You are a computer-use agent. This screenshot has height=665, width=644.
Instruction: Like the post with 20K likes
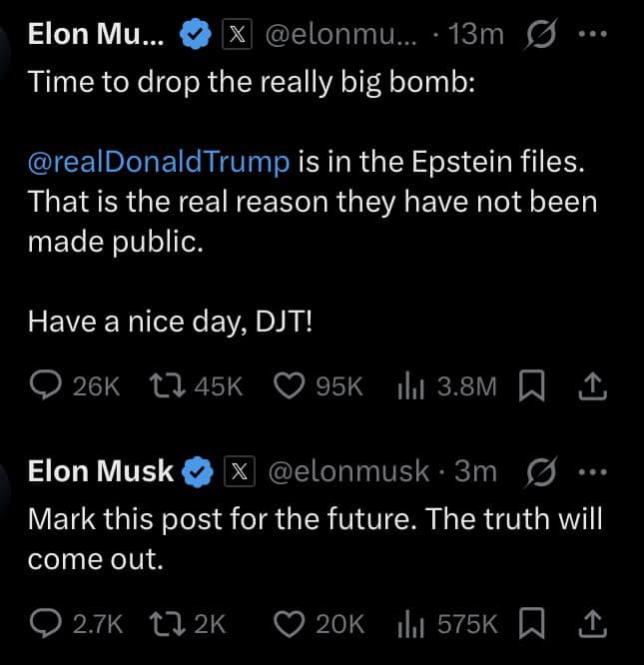coord(289,623)
